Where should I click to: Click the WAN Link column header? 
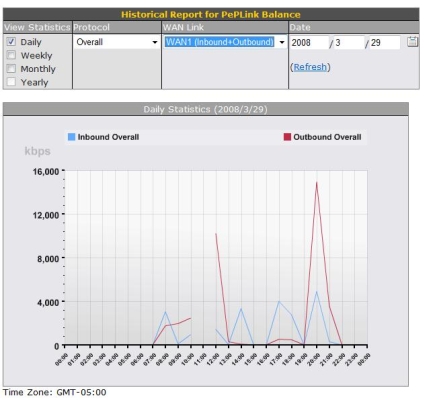pyautogui.click(x=183, y=27)
